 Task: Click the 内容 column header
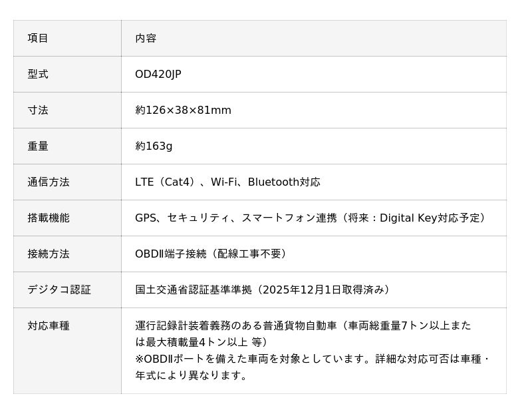pyautogui.click(x=146, y=39)
